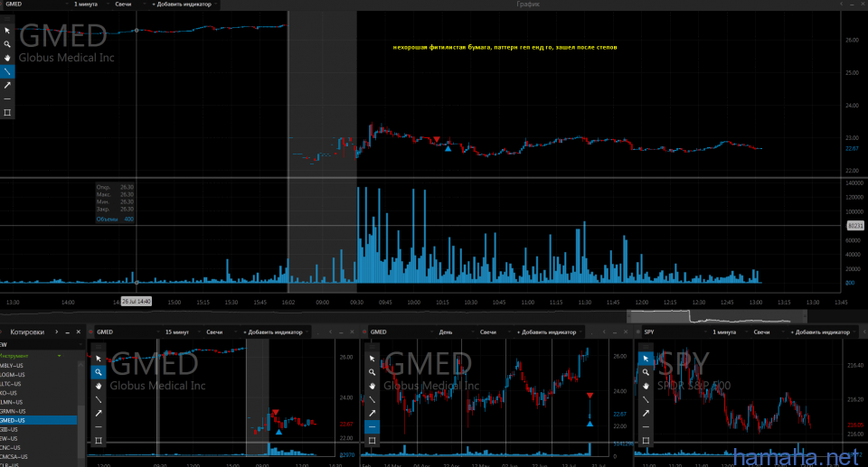Pick the line tool in 15-minute GMED chart
The height and width of the screenshot is (467, 868).
pos(98,399)
